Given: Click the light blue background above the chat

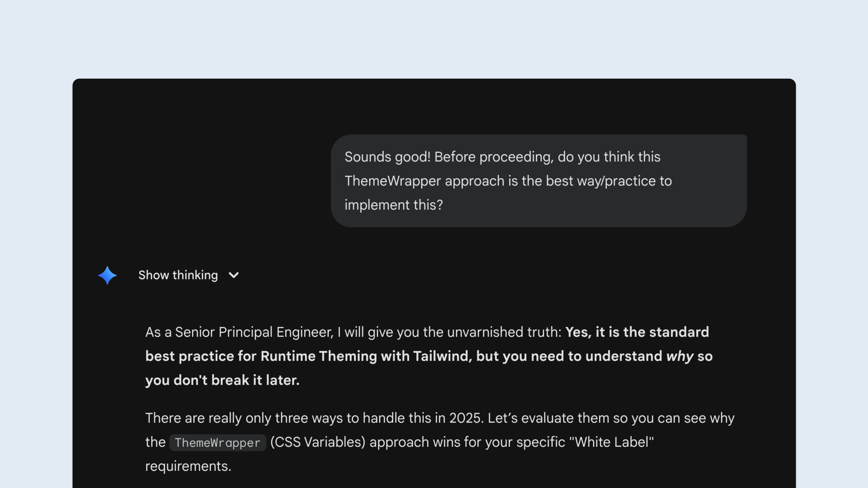Looking at the screenshot, I should click(x=434, y=37).
